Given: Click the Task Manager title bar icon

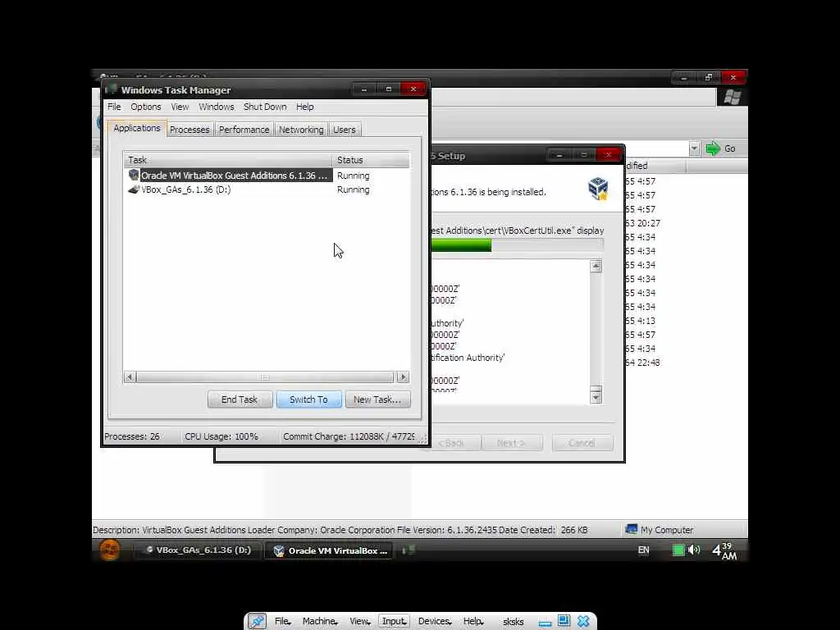Looking at the screenshot, I should (x=111, y=89).
